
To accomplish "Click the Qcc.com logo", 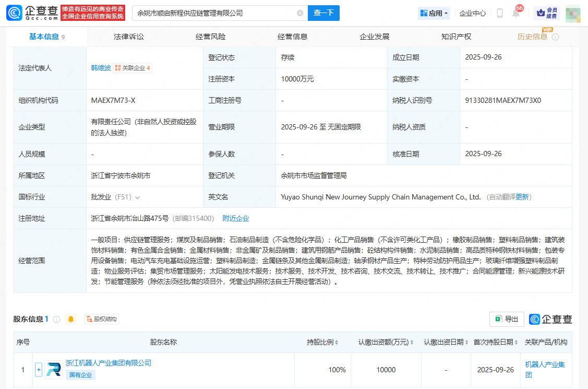I will (x=32, y=13).
